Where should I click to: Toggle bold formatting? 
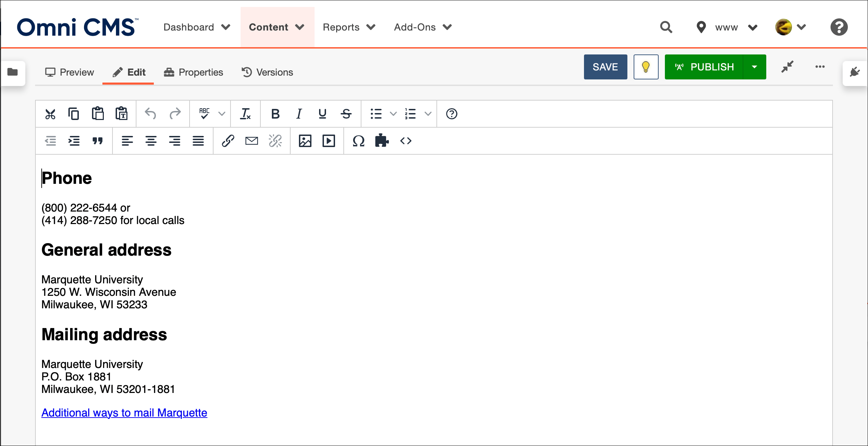(x=275, y=114)
